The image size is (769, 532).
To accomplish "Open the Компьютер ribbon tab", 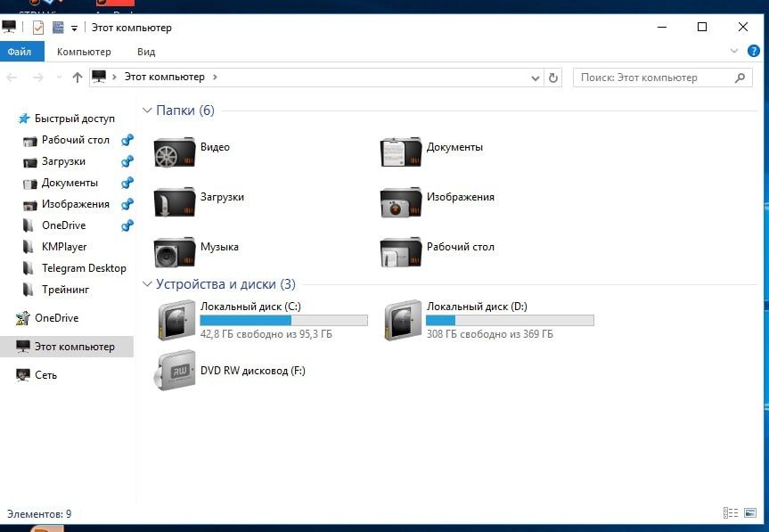I will click(x=84, y=52).
